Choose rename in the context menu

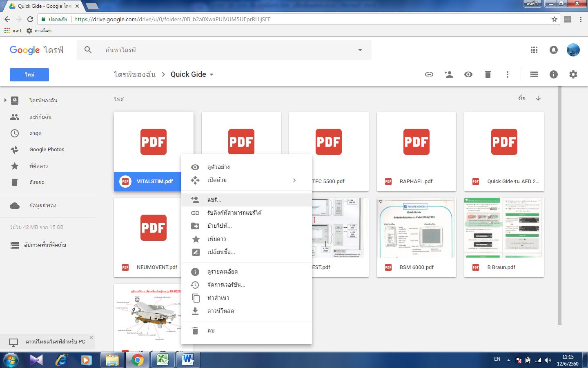(247, 252)
